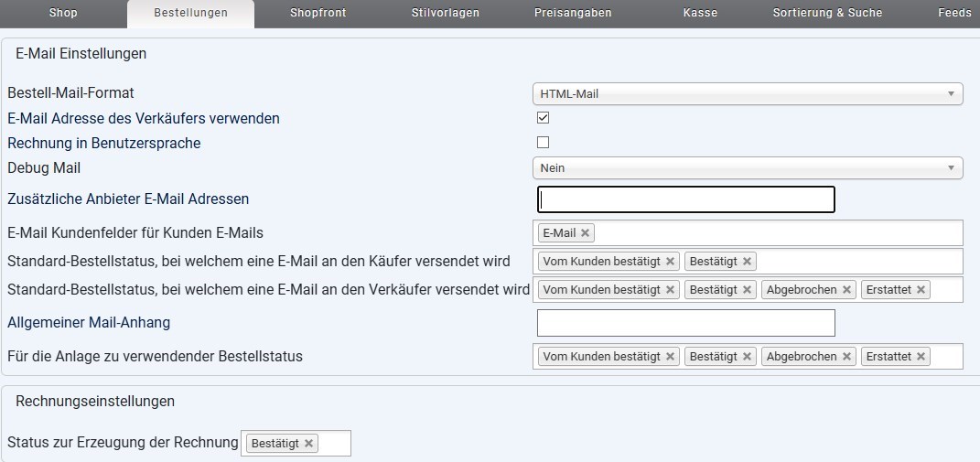Image resolution: width=980 pixels, height=462 pixels.
Task: Go to the Stilvorlagen tab
Action: [x=445, y=13]
